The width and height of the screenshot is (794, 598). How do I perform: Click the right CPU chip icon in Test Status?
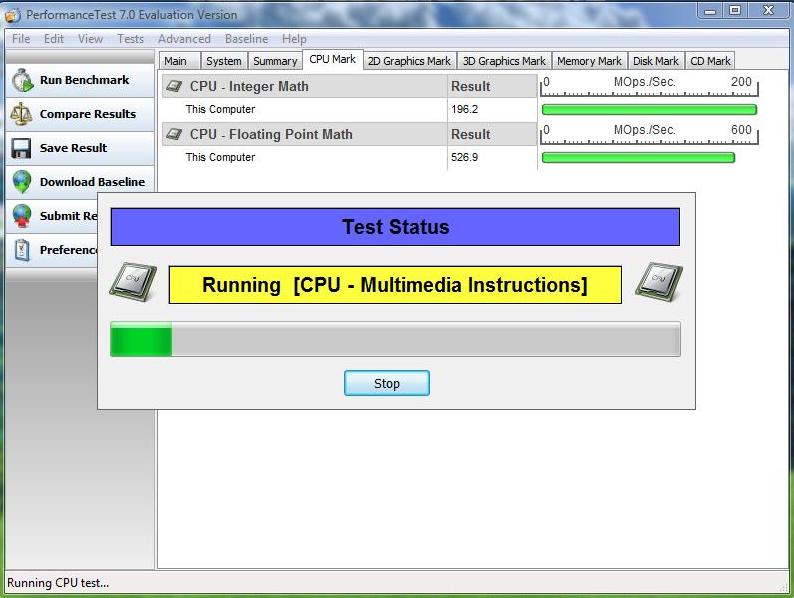(x=659, y=282)
